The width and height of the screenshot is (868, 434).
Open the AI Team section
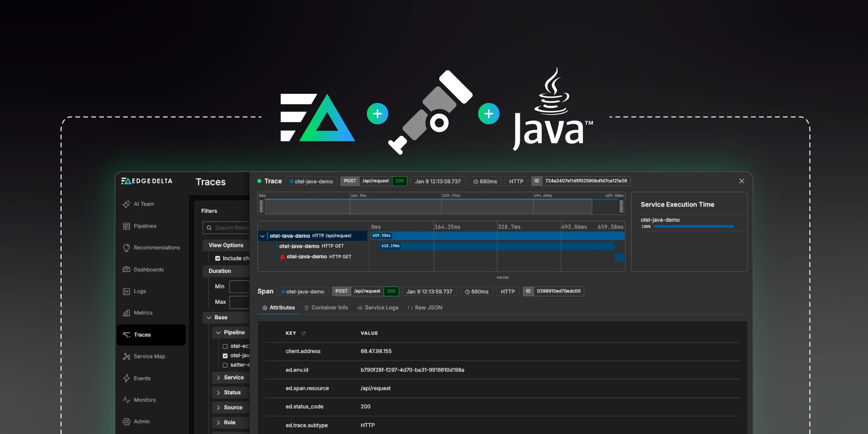144,204
